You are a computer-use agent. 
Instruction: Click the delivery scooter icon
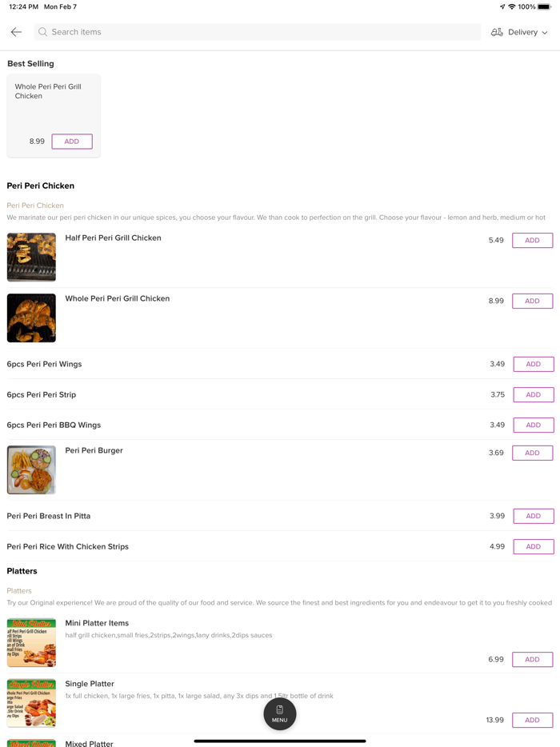pyautogui.click(x=497, y=32)
